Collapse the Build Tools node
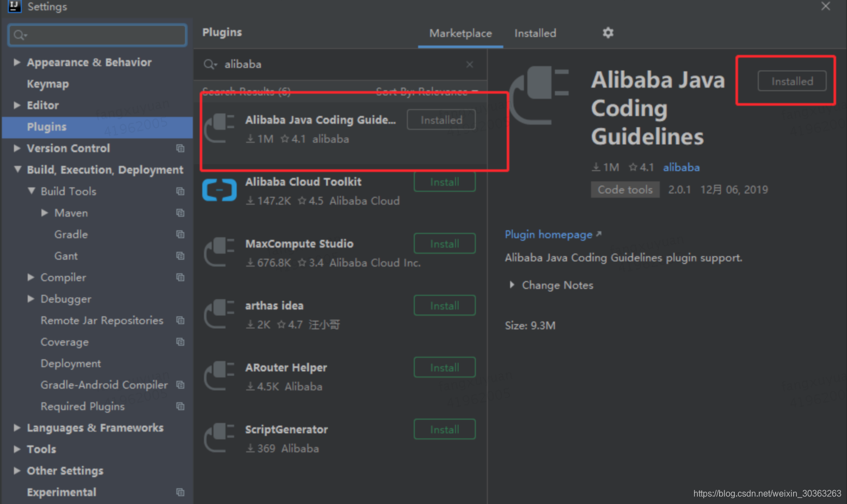 [31, 191]
